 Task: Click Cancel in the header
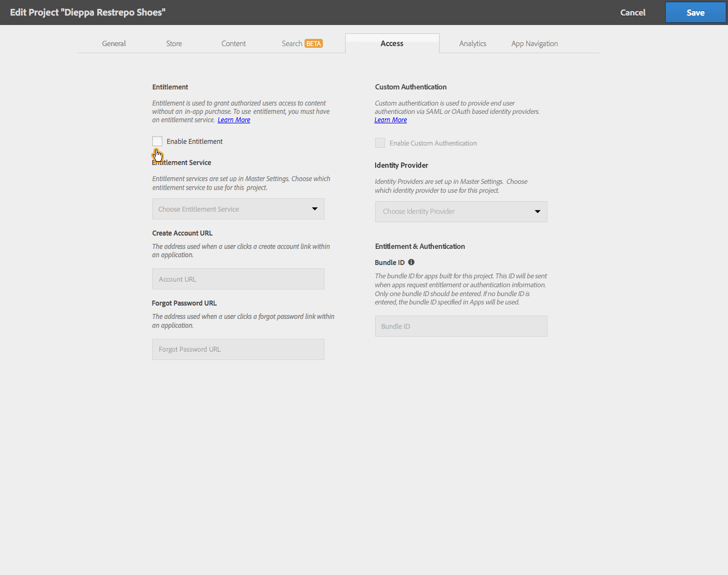pyautogui.click(x=633, y=12)
